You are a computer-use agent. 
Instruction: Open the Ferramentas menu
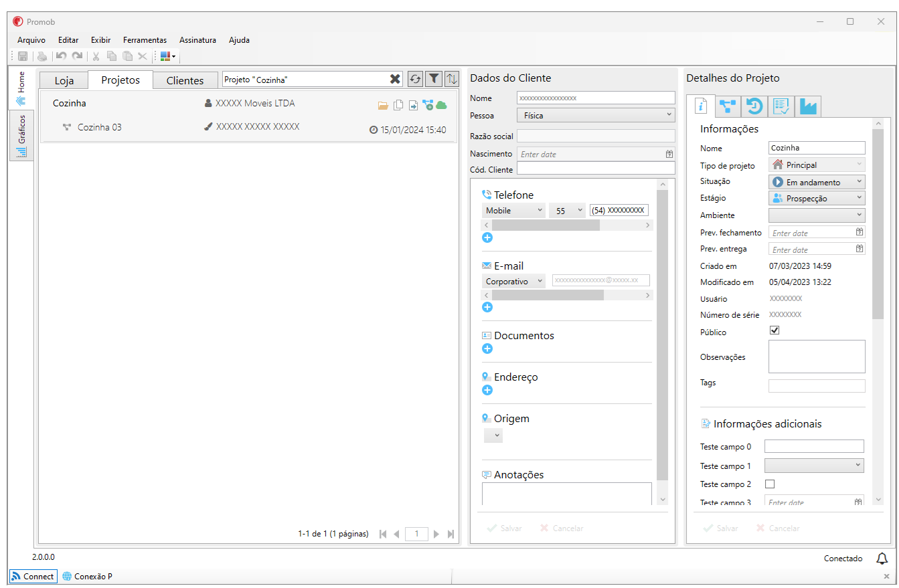(x=145, y=40)
